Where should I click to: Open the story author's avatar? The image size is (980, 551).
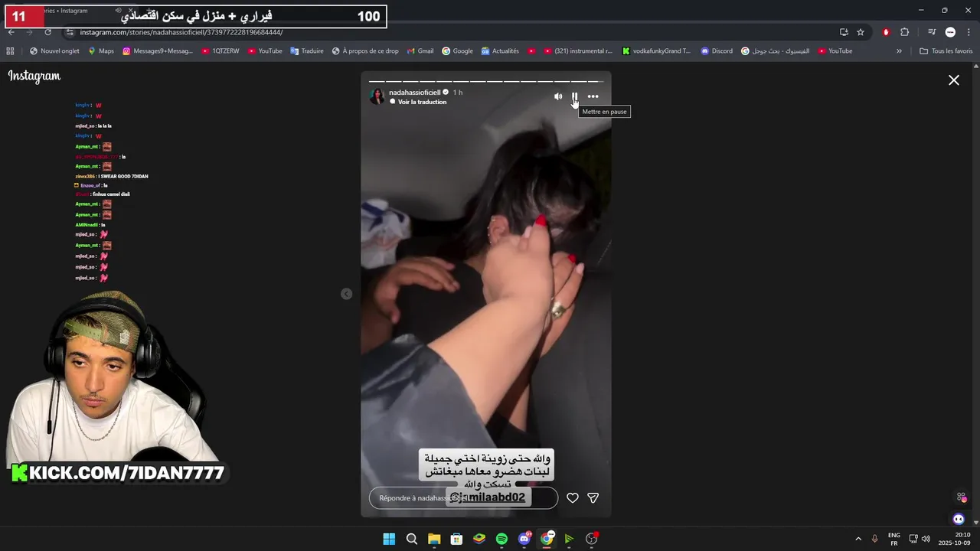(377, 96)
